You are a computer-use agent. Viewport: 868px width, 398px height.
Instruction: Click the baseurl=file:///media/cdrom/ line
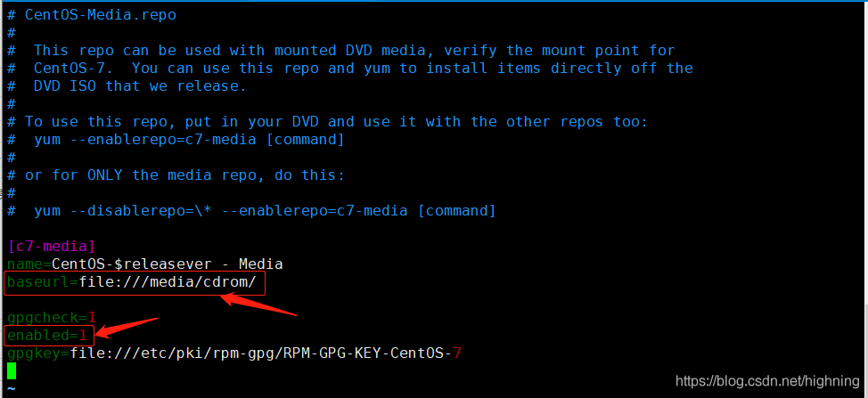pos(132,282)
